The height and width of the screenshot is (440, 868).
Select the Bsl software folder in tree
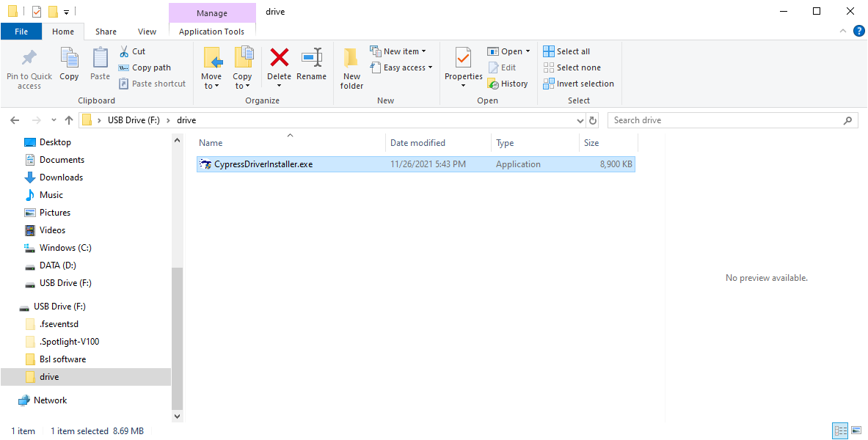click(62, 359)
